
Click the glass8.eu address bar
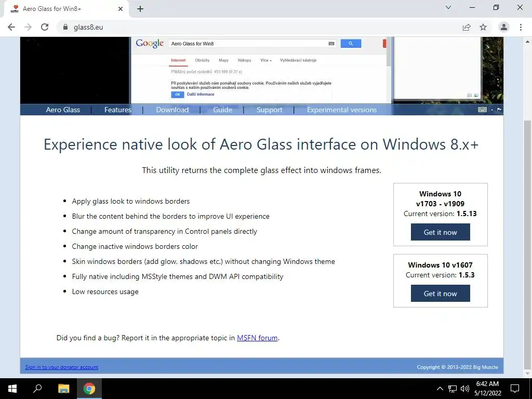[x=258, y=27]
